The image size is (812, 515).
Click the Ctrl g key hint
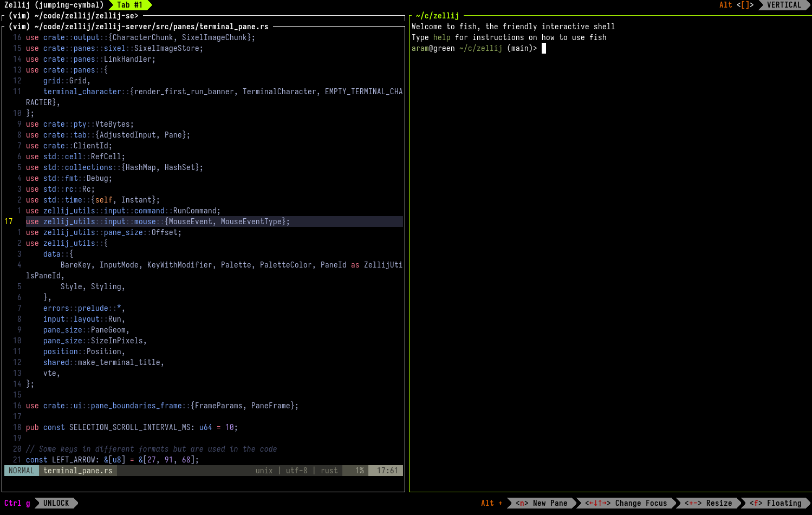[x=17, y=503]
